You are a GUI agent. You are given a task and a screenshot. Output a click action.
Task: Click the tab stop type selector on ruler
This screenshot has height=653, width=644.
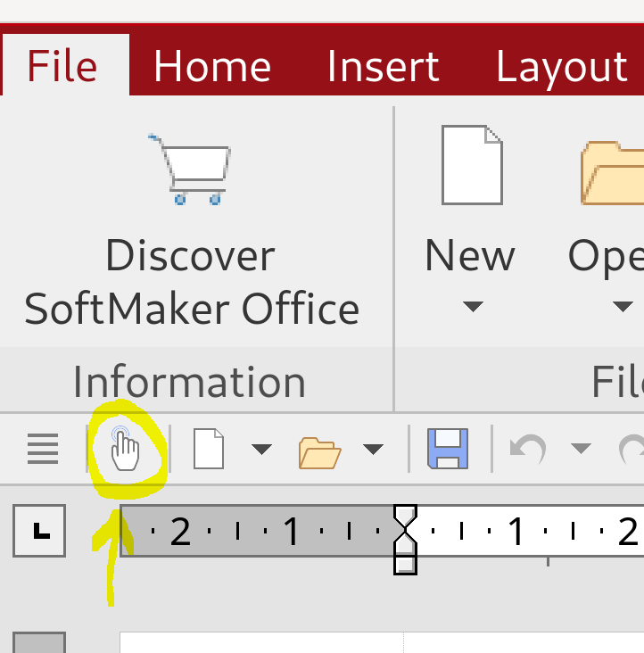pyautogui.click(x=39, y=531)
